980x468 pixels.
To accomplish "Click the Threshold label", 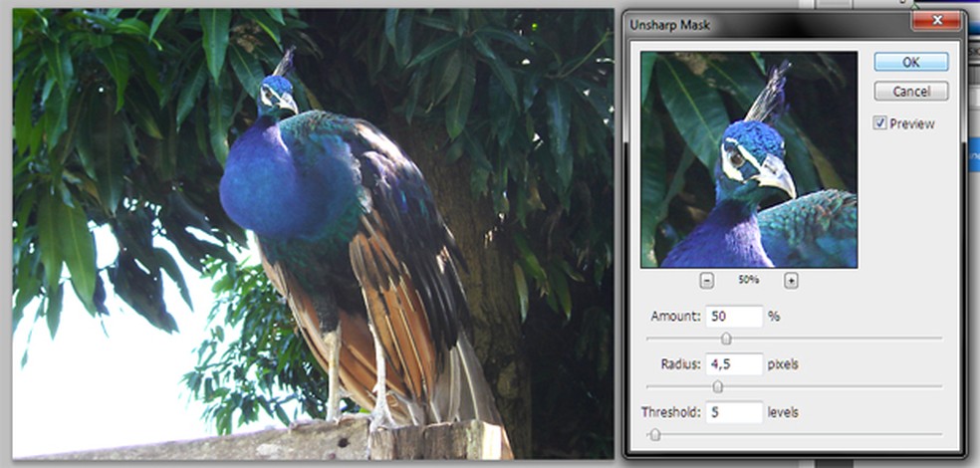I will pyautogui.click(x=671, y=412).
